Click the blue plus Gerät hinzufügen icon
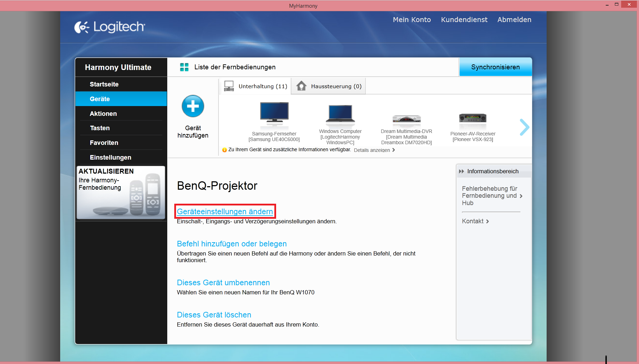Image resolution: width=639 pixels, height=364 pixels. tap(193, 106)
